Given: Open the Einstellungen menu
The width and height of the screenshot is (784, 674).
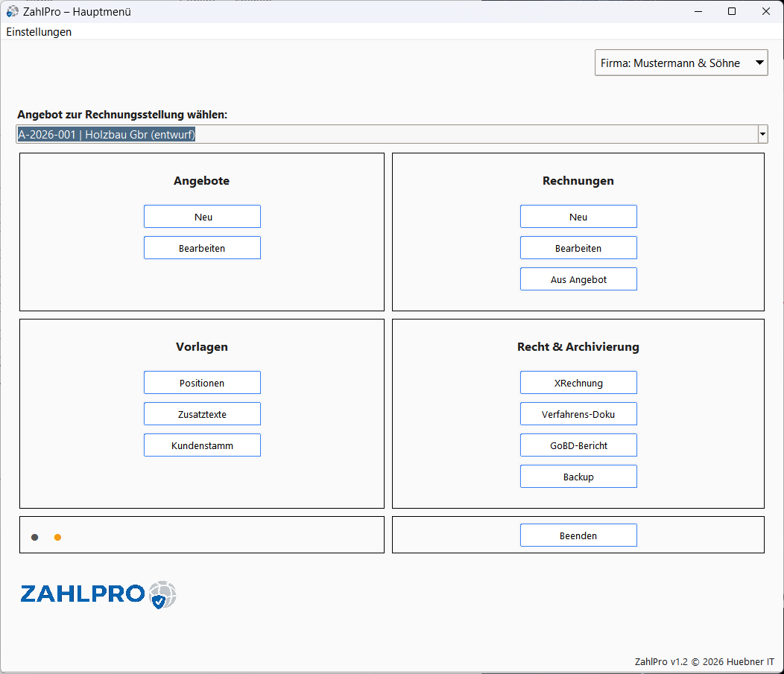Looking at the screenshot, I should tap(39, 32).
